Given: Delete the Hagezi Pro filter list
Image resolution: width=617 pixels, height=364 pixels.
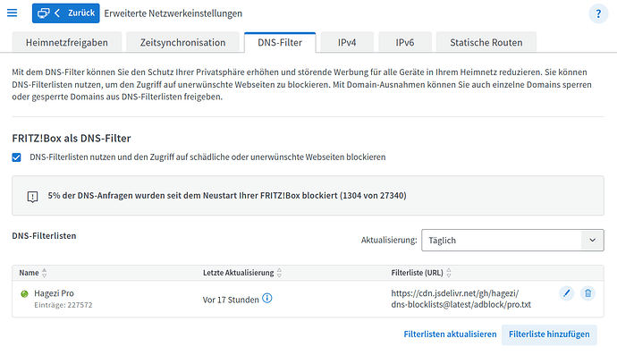Looking at the screenshot, I should [587, 293].
